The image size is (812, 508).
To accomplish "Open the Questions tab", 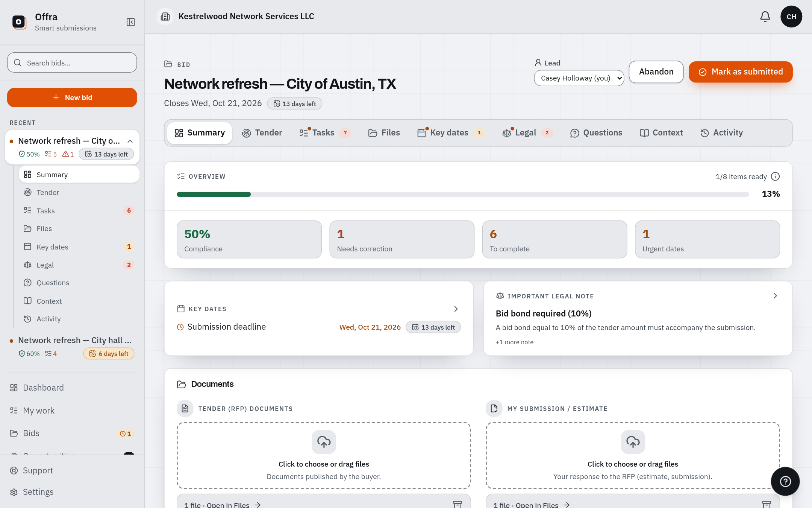I will tap(596, 133).
